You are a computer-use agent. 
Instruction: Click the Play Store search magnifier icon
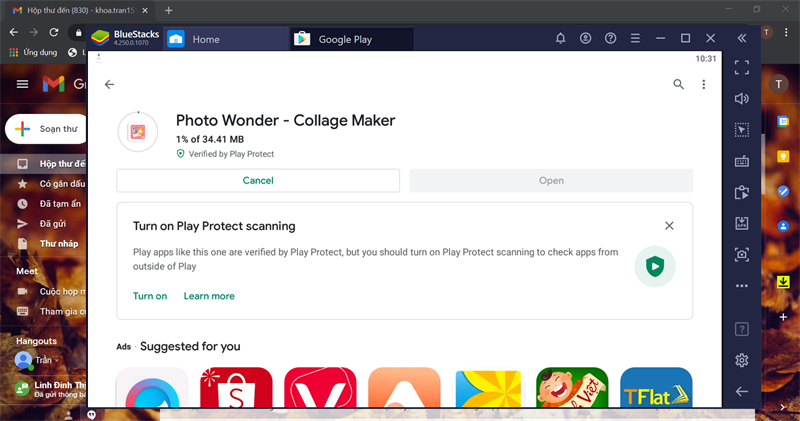[x=679, y=85]
